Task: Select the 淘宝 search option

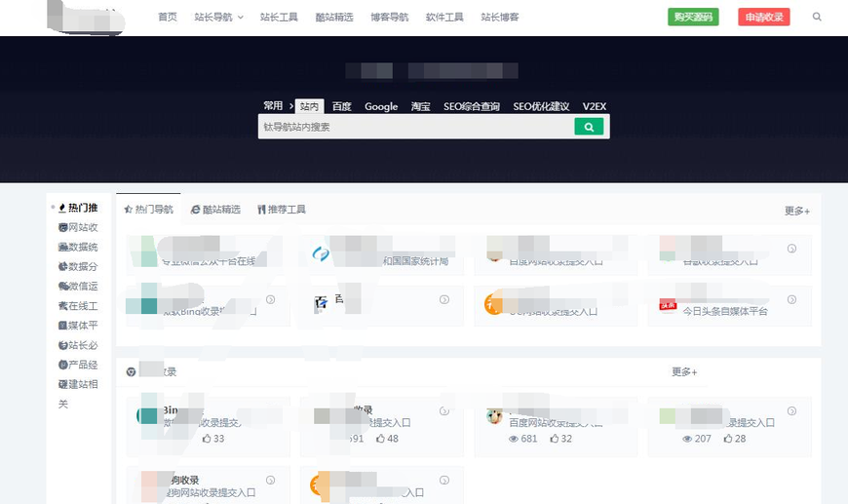Action: pyautogui.click(x=420, y=106)
